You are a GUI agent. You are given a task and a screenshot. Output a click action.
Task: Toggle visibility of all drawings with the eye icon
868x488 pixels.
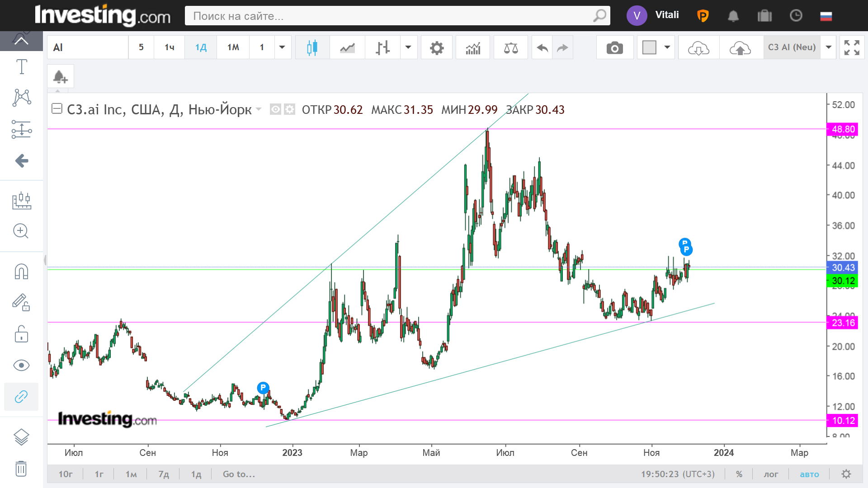21,365
